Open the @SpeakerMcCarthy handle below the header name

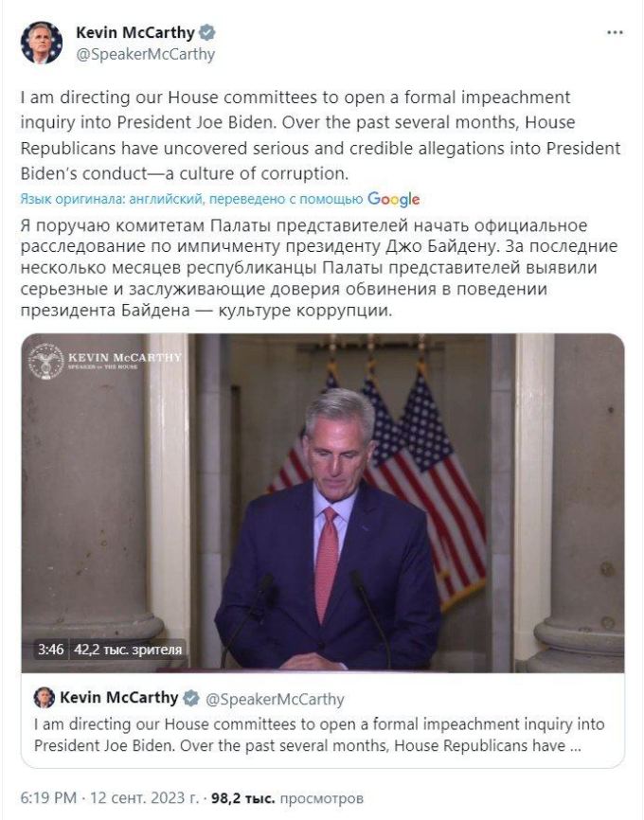tap(145, 54)
